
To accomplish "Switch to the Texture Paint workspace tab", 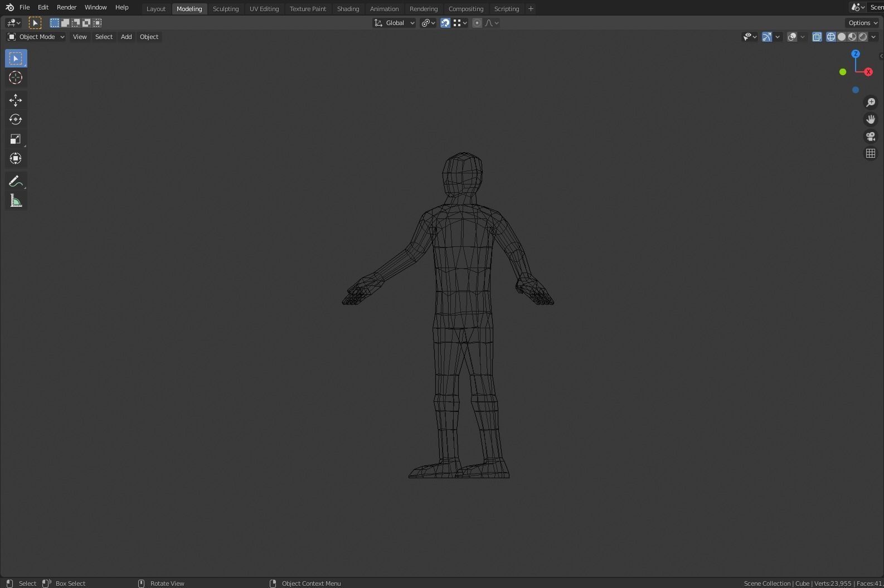I will [x=308, y=9].
